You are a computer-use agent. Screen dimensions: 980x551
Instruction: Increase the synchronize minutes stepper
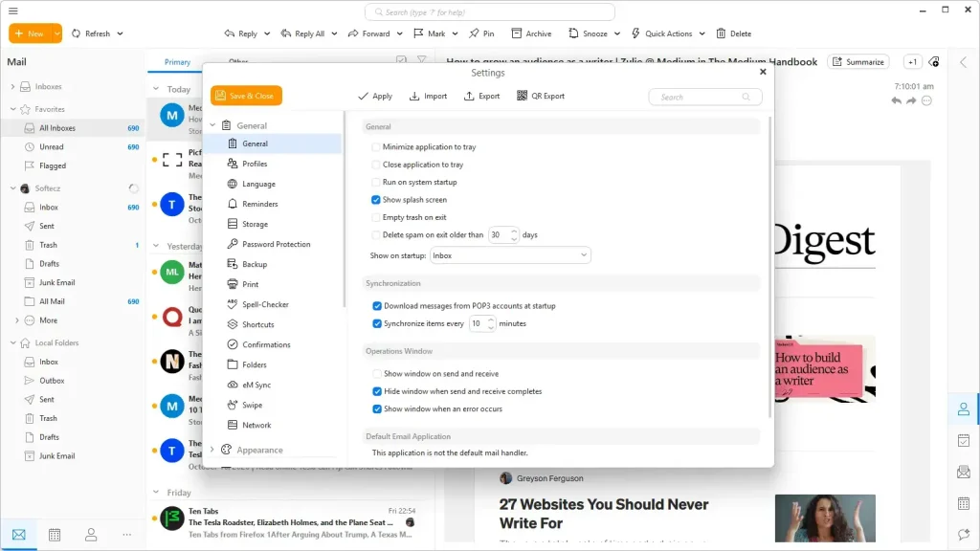click(x=491, y=320)
